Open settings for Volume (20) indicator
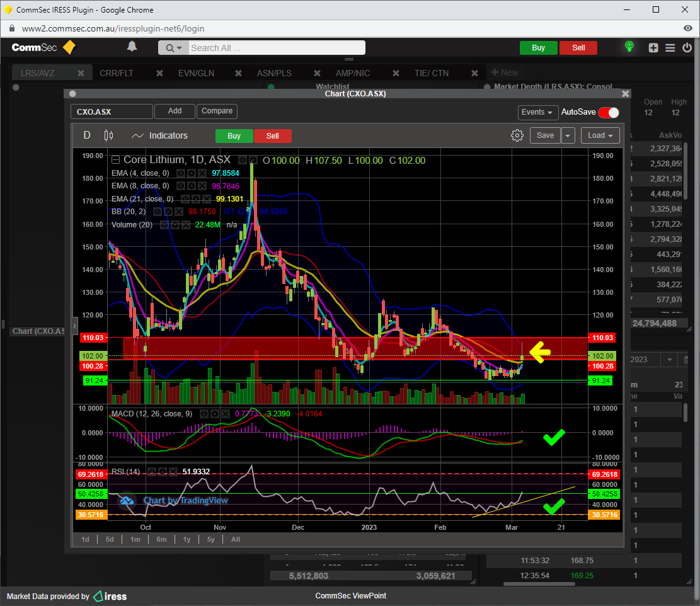Viewport: 700px width, 606px height. click(x=175, y=225)
